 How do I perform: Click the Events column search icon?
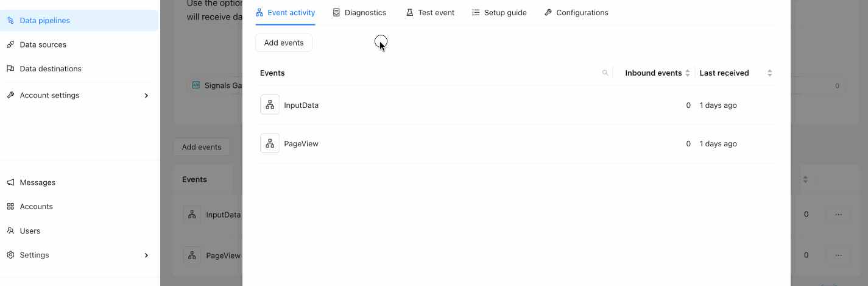click(605, 73)
